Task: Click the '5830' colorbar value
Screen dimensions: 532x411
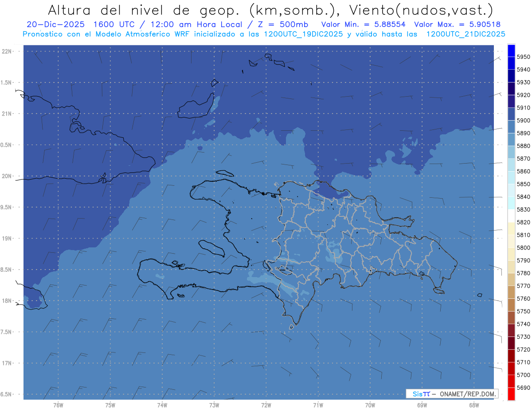Action: click(x=524, y=209)
